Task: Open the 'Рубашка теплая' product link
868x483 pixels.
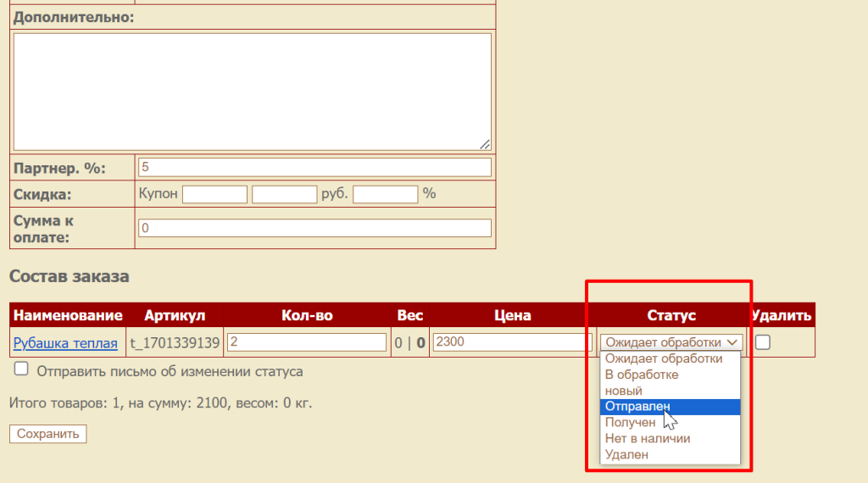Action: click(65, 343)
